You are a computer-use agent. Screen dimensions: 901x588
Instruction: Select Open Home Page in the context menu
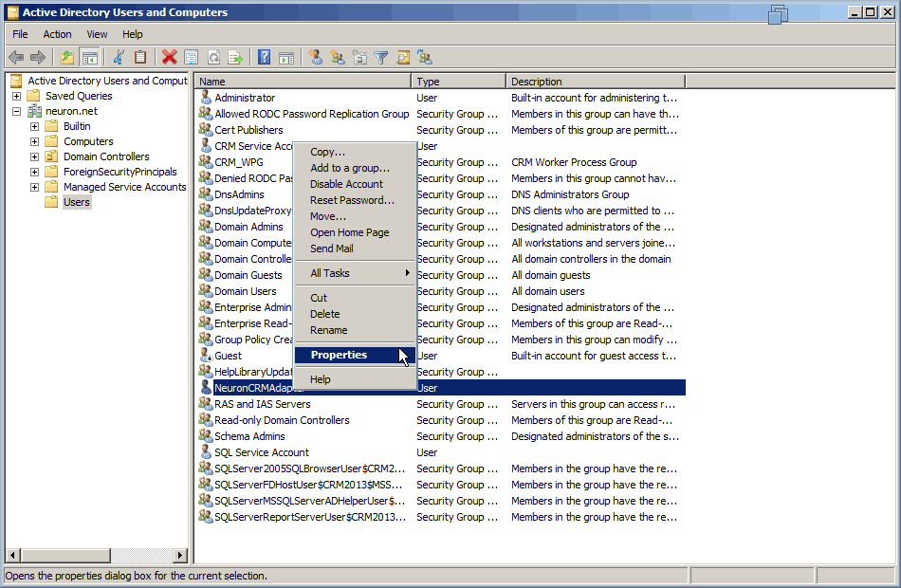pyautogui.click(x=355, y=232)
